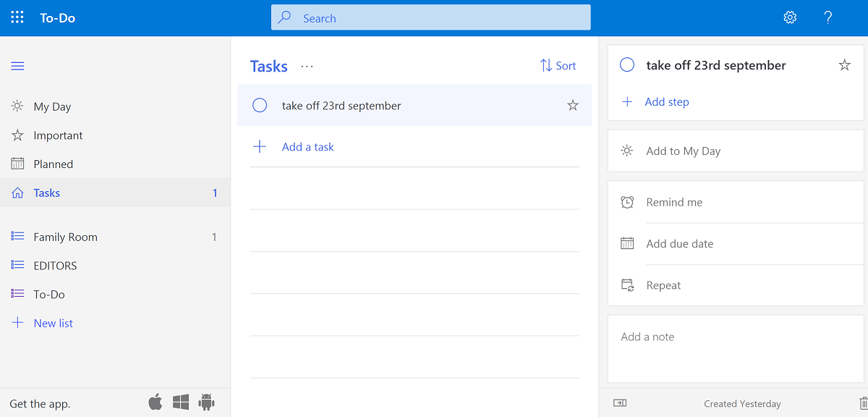
Task: Open the Windows app download icon
Action: 181,403
